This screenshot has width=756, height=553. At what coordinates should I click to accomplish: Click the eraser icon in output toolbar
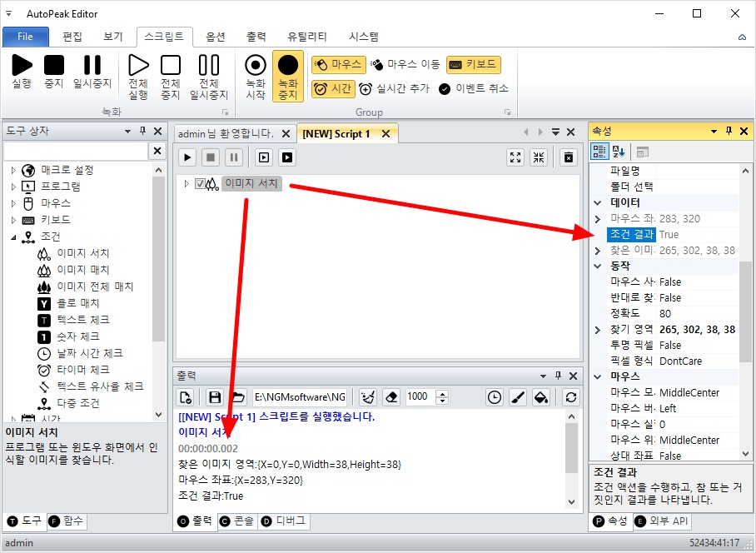coord(391,397)
